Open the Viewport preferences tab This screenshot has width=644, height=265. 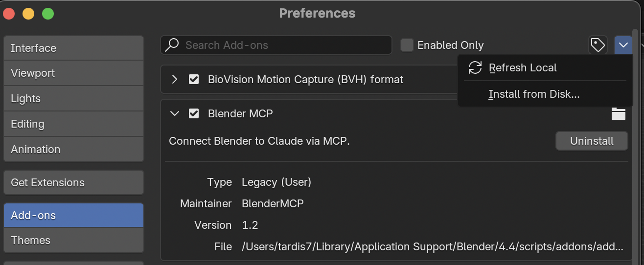coord(73,73)
